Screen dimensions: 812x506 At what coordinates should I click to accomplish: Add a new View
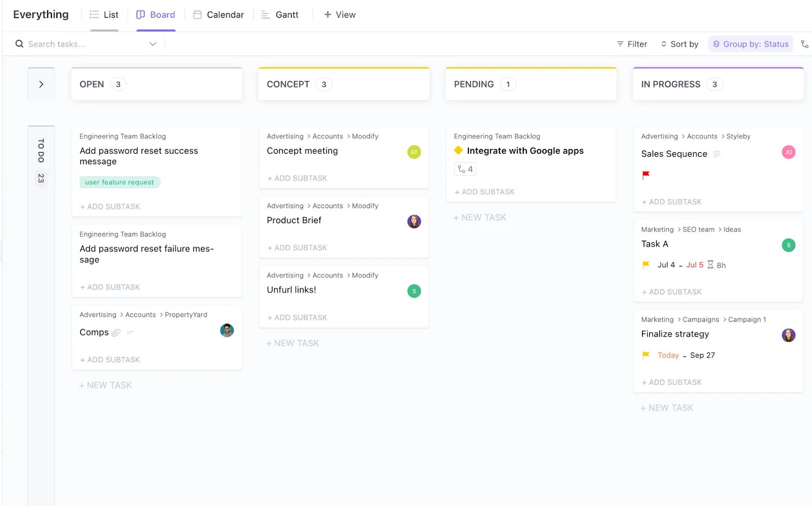(340, 15)
